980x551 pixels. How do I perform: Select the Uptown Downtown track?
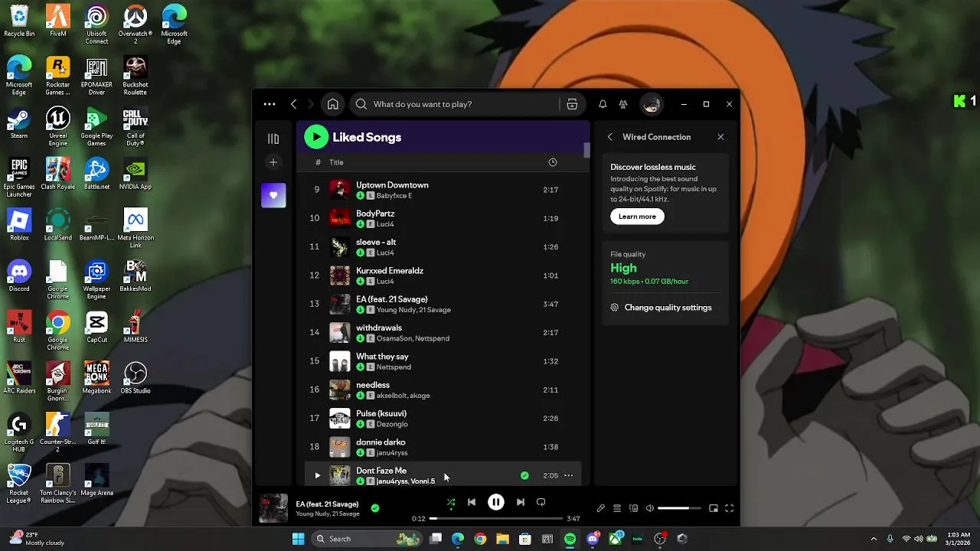pyautogui.click(x=443, y=190)
